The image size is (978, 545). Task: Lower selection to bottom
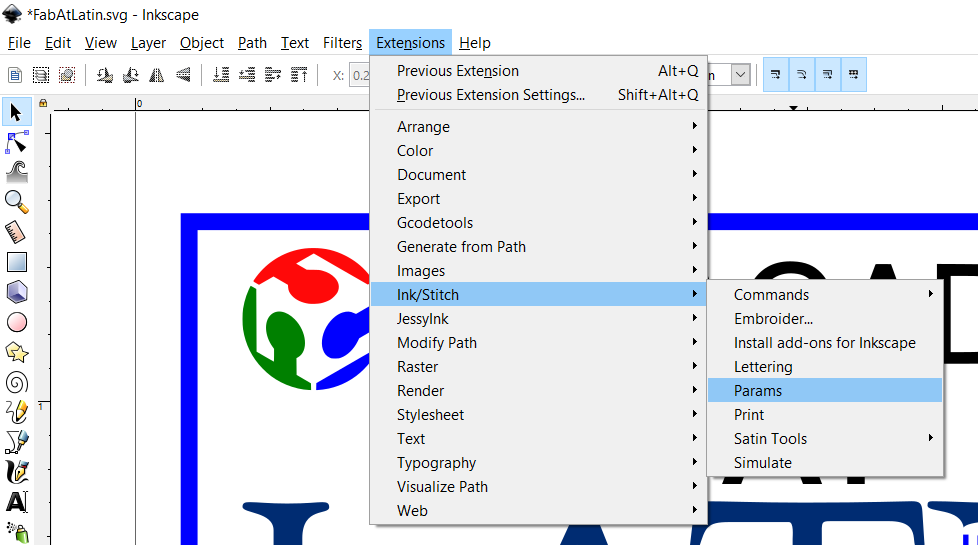[221, 75]
